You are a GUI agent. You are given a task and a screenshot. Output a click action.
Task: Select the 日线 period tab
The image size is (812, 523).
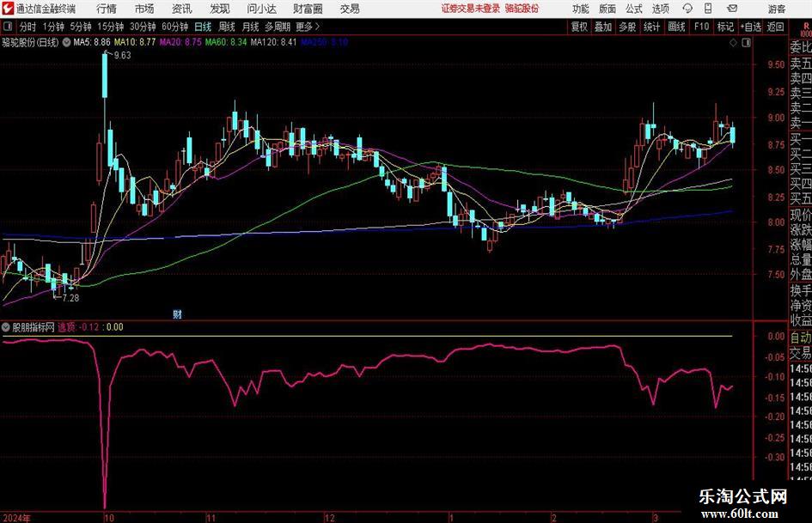click(x=203, y=27)
